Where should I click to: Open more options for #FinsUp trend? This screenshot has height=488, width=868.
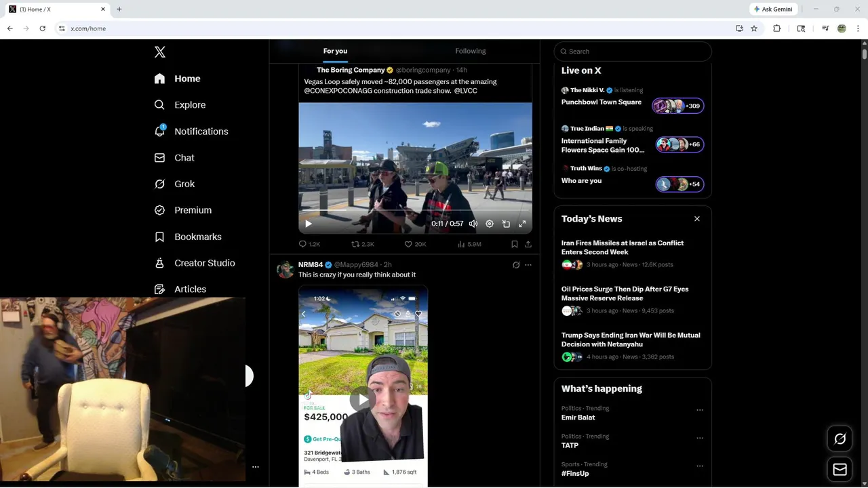click(x=700, y=466)
